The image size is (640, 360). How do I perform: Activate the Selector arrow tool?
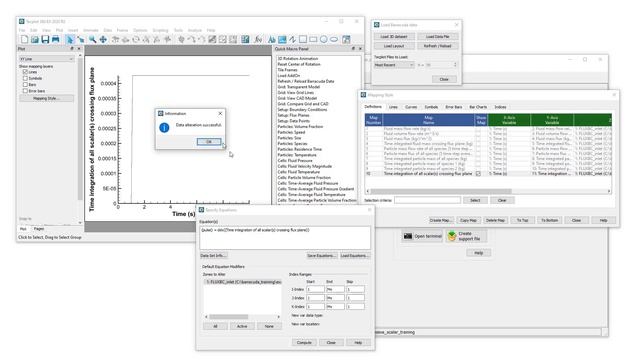[70, 40]
